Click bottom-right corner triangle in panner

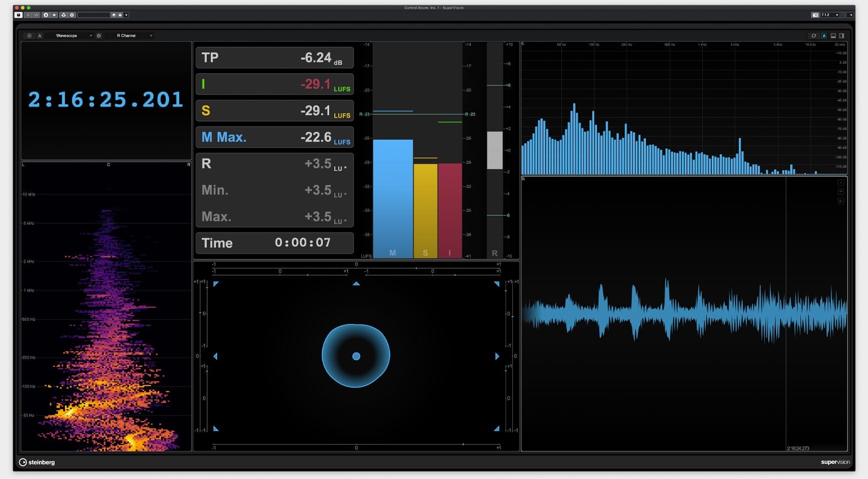point(497,429)
